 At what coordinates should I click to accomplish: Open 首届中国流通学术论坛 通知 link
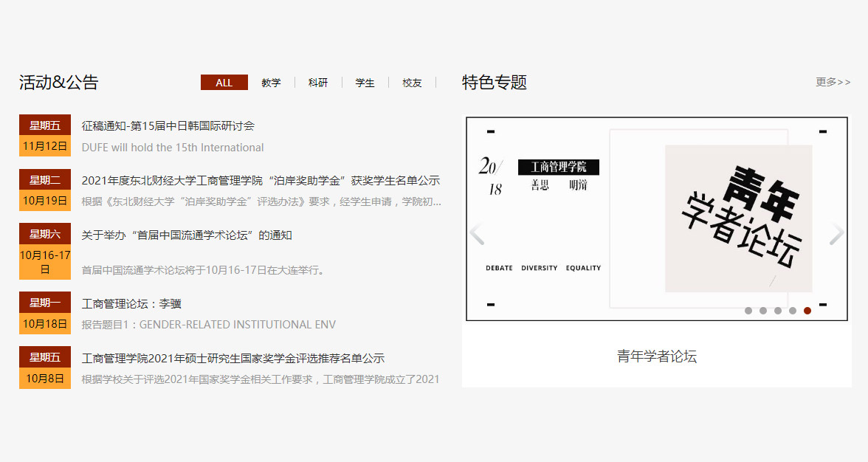(x=187, y=235)
